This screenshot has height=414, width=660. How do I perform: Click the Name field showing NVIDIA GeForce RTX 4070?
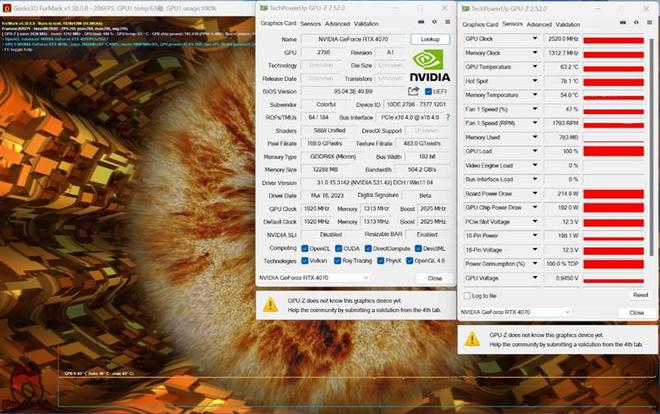tap(353, 39)
